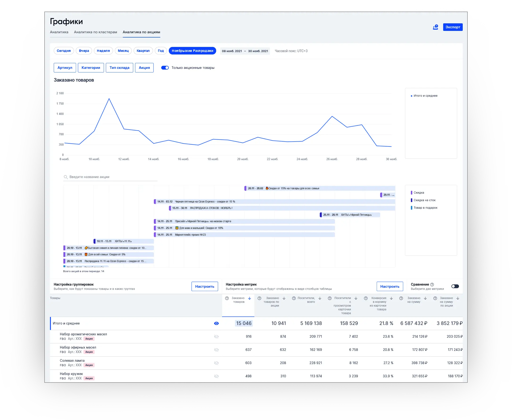Show 'Набор ароматических масел' on chart

216,337
